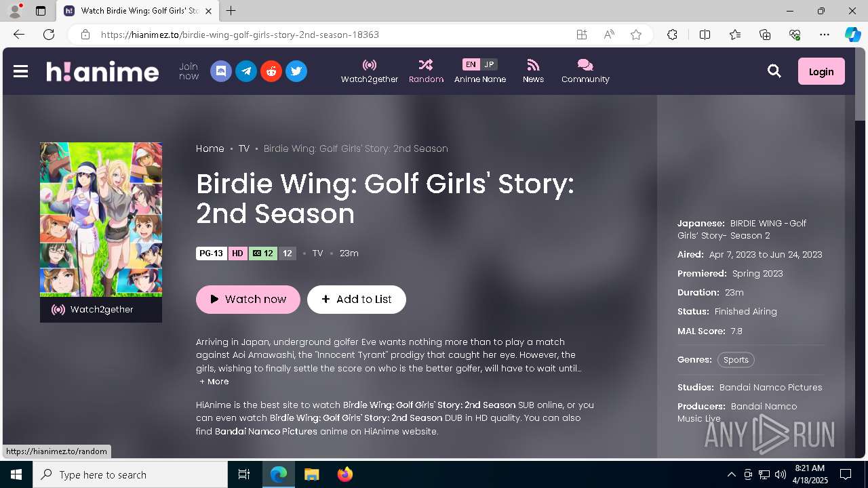Click the HD quality badge
Image resolution: width=868 pixels, height=488 pixels.
237,253
